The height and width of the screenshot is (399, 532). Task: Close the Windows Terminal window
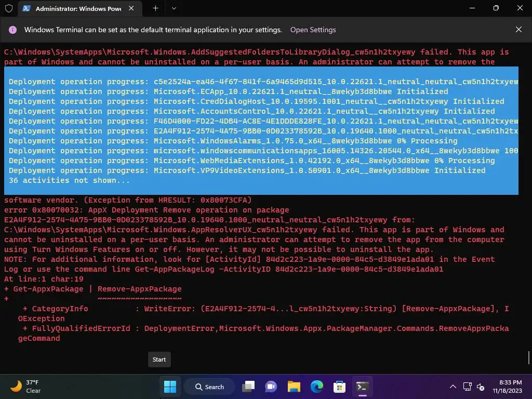pyautogui.click(x=520, y=8)
